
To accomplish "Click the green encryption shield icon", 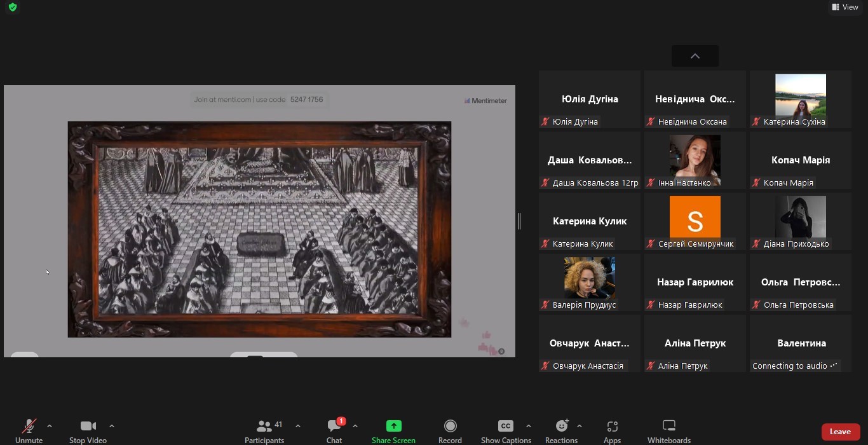I will coord(13,8).
